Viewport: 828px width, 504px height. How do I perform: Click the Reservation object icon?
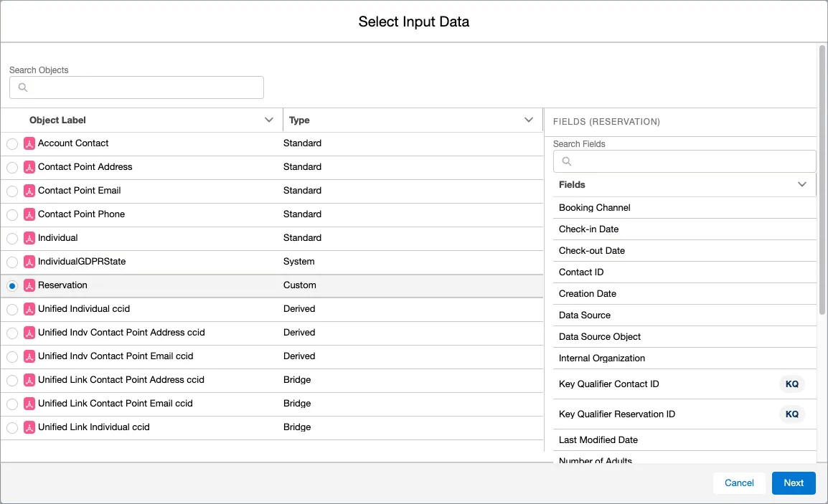[29, 285]
